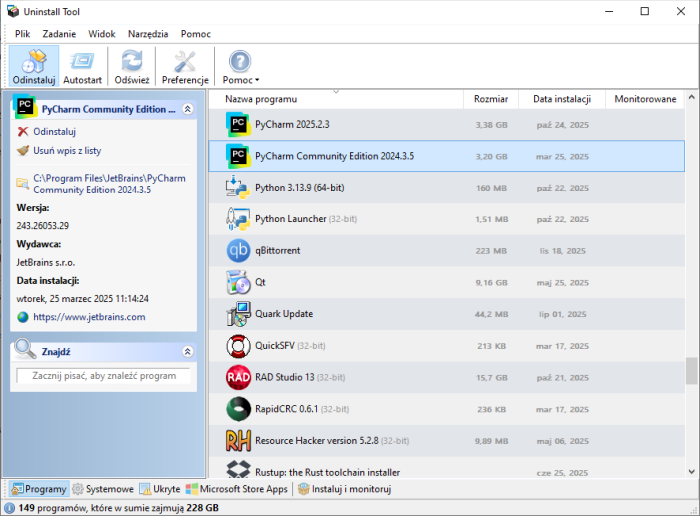Viewport: 700px width, 516px height.
Task: Click the '9,16 GB' size of Qt
Action: tap(491, 283)
